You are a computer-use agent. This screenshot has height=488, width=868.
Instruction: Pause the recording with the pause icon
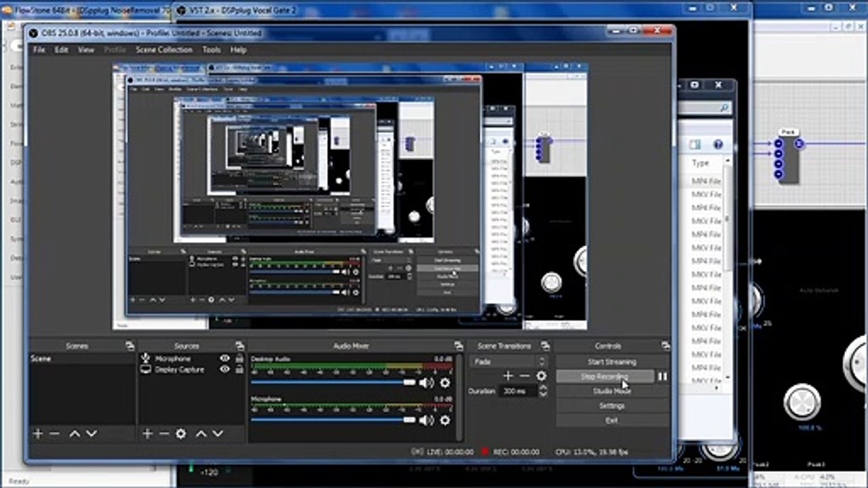click(663, 376)
